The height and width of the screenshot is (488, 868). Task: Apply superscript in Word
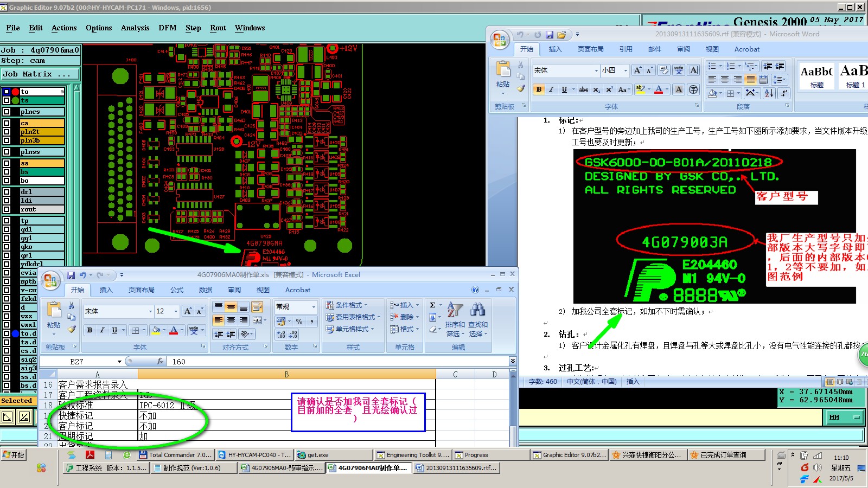[609, 89]
